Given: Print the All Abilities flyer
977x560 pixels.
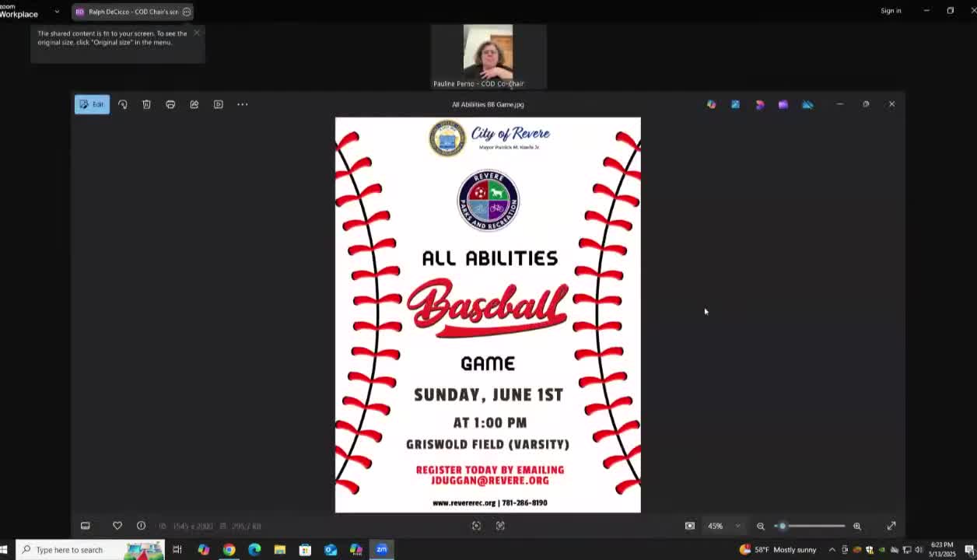Looking at the screenshot, I should [x=170, y=104].
